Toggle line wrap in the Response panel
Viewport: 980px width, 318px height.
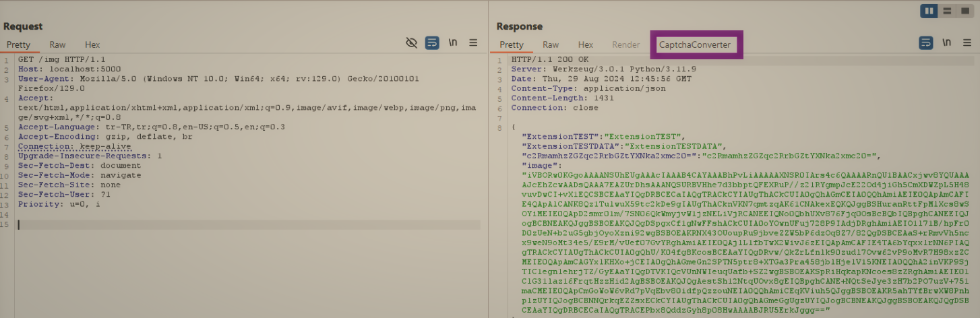point(926,42)
